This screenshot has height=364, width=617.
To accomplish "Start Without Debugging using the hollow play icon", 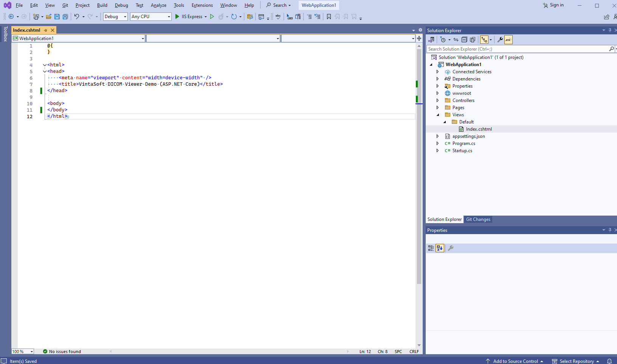I will click(212, 17).
